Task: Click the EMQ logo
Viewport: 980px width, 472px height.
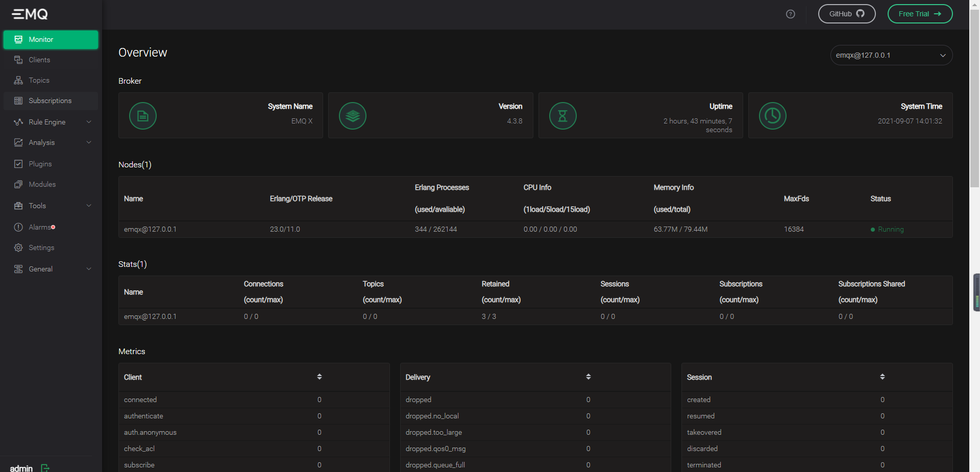Action: 30,14
